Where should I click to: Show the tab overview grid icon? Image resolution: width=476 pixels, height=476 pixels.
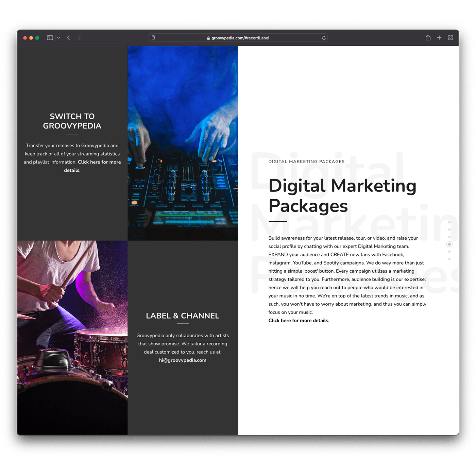[x=451, y=38]
